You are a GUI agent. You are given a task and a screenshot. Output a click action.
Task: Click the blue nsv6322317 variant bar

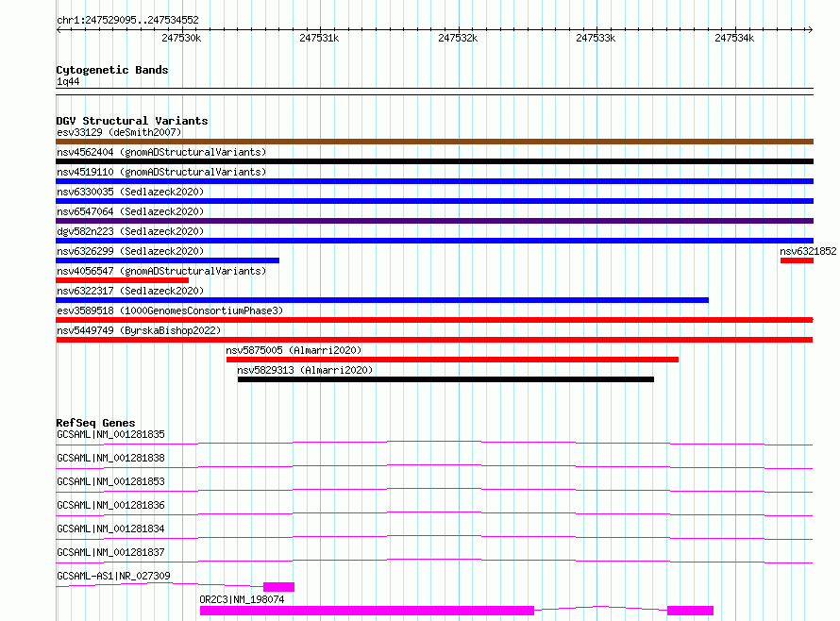click(x=382, y=300)
